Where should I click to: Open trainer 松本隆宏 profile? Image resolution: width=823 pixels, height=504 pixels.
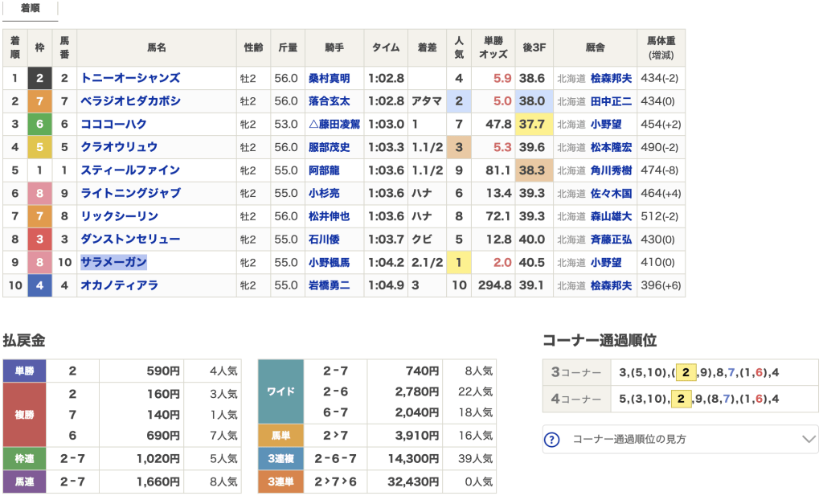(611, 148)
